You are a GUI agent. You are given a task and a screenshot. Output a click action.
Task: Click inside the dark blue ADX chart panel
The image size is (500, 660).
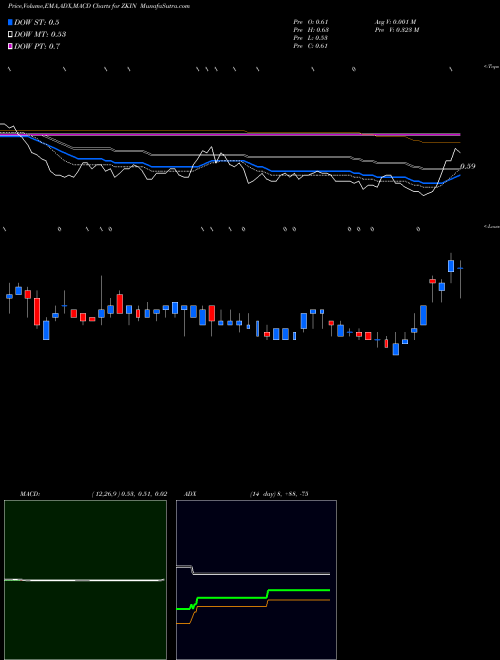(256, 580)
